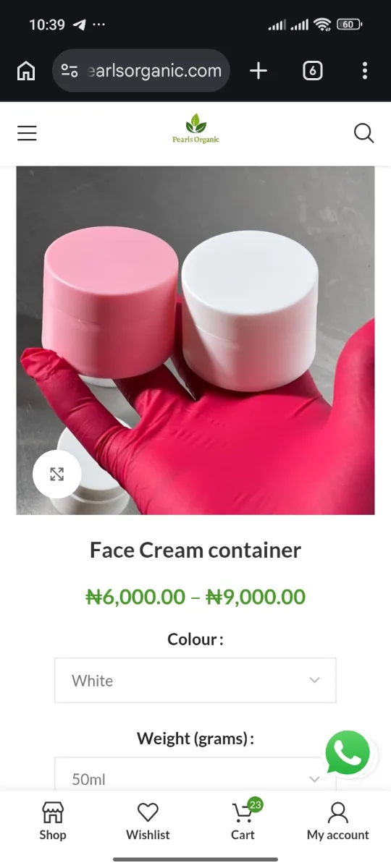Go to the Shop tab

[53, 821]
